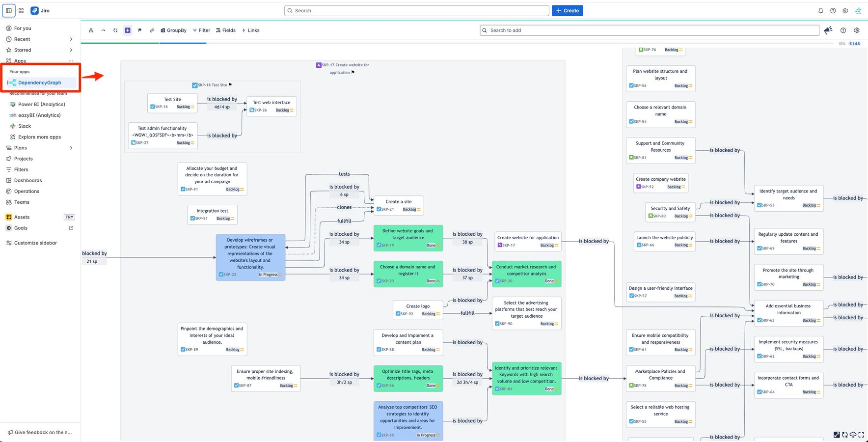
Task: Click the Jira logo
Action: pyautogui.click(x=40, y=10)
